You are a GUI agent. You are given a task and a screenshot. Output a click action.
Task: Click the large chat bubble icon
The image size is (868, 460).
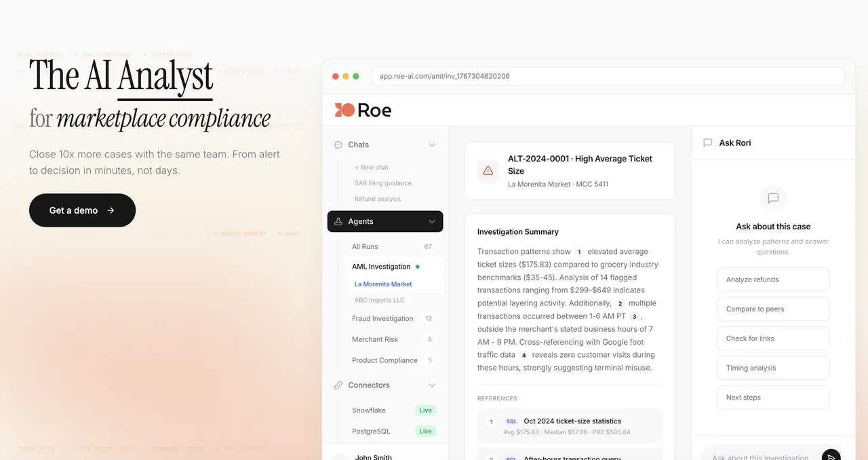coord(773,199)
